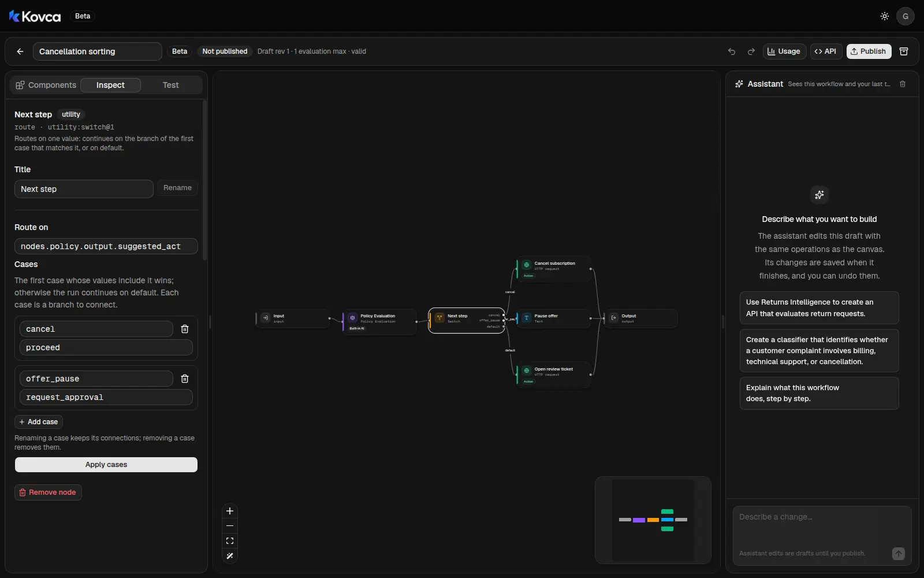Choose the Explain what this workflow suggestion
Screen dimensions: 924x578
click(x=819, y=393)
